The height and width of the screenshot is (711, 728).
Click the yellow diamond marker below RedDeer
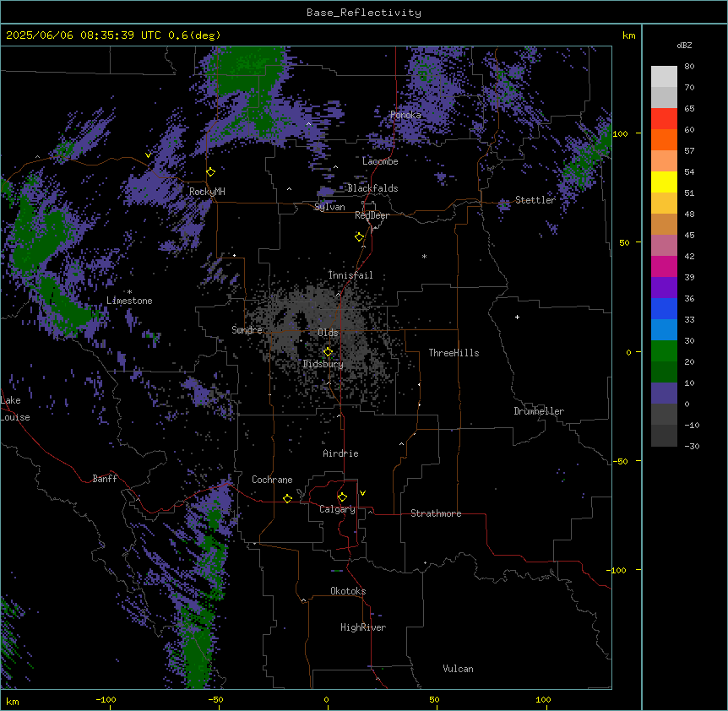360,237
